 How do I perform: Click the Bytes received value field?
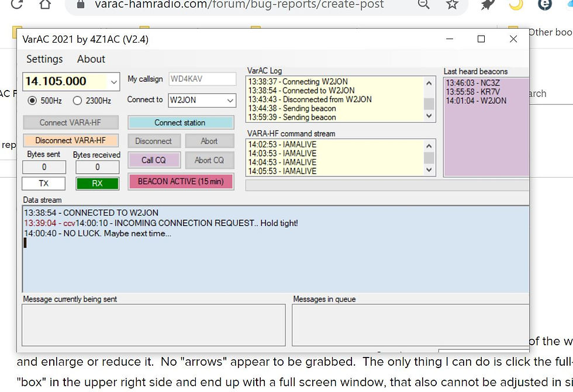[97, 167]
